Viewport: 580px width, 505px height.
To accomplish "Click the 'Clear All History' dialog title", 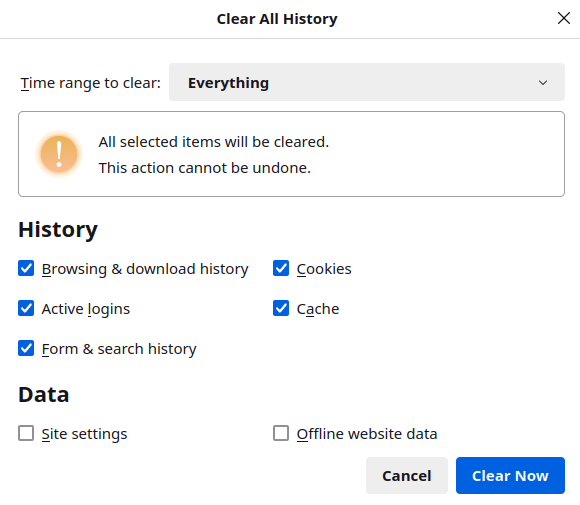I will point(277,19).
